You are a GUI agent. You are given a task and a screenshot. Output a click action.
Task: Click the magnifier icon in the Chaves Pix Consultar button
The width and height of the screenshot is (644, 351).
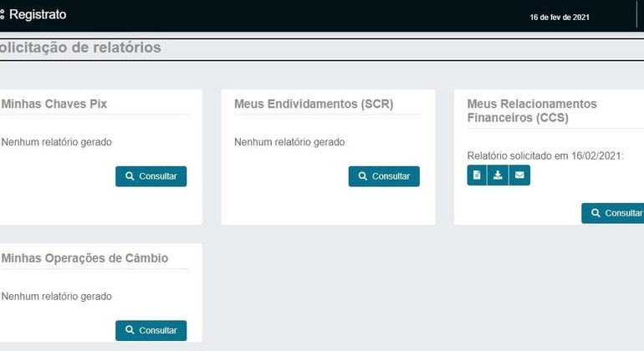[130, 176]
